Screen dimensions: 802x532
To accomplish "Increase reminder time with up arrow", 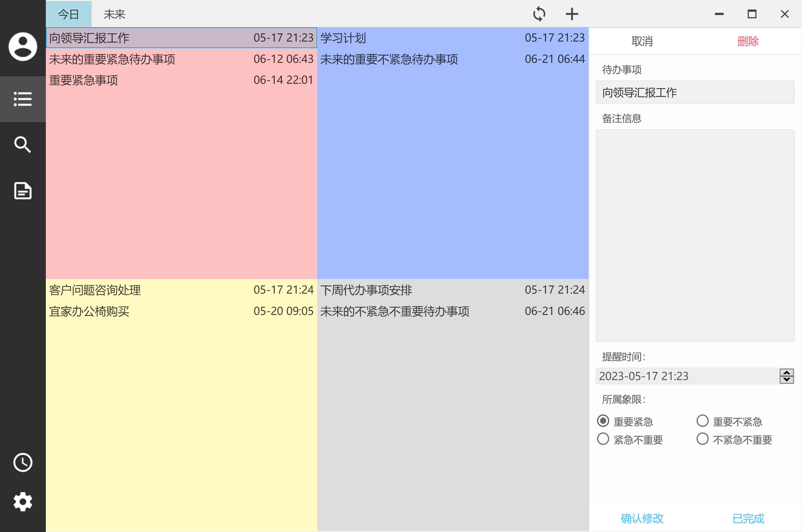I will coord(786,373).
